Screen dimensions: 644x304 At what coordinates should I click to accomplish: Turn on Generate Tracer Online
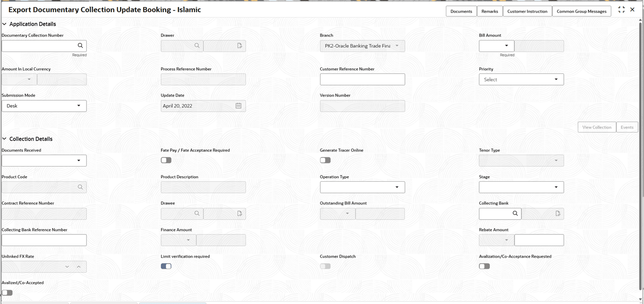click(x=325, y=160)
